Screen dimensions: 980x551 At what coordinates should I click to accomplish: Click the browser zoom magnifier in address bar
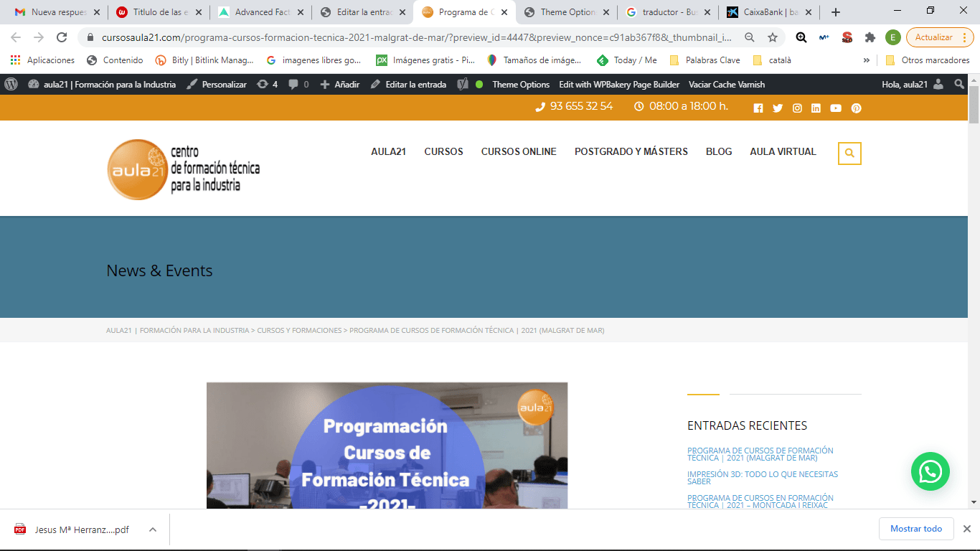750,37
